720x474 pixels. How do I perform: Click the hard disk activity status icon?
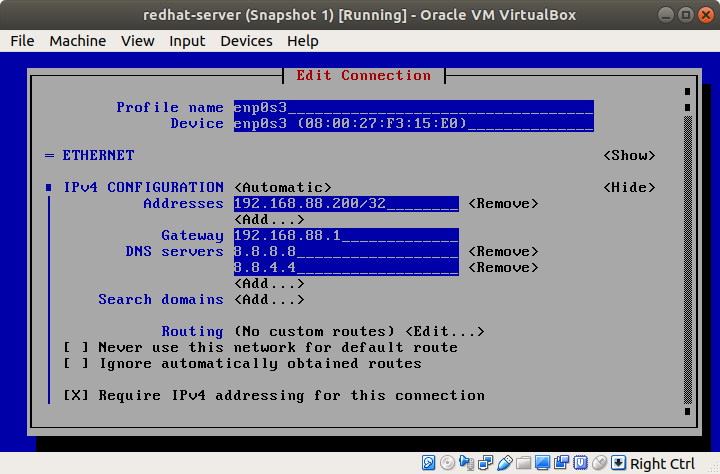(428, 463)
